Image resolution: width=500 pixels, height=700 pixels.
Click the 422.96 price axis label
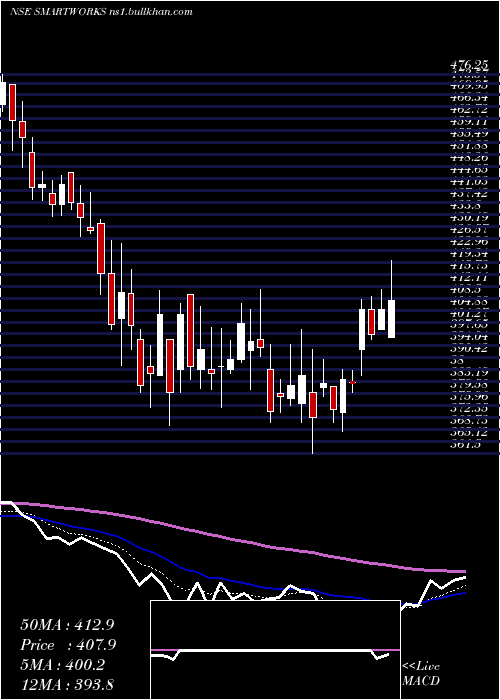click(469, 242)
